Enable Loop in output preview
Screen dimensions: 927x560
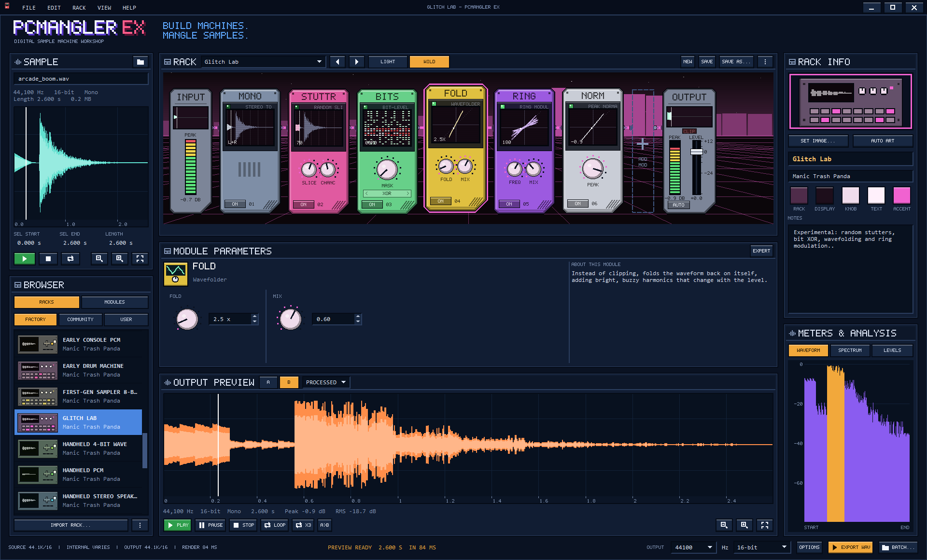(275, 525)
